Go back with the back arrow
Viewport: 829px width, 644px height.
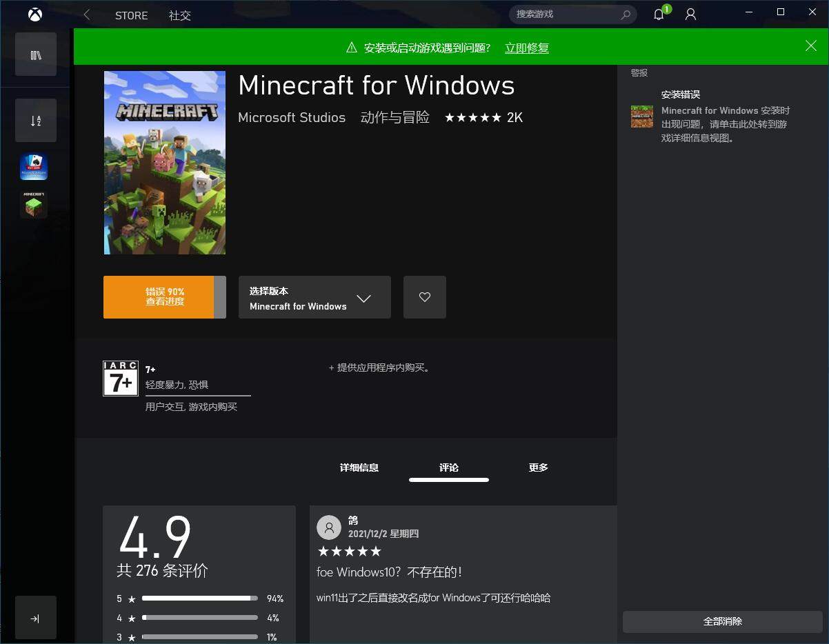tap(87, 14)
